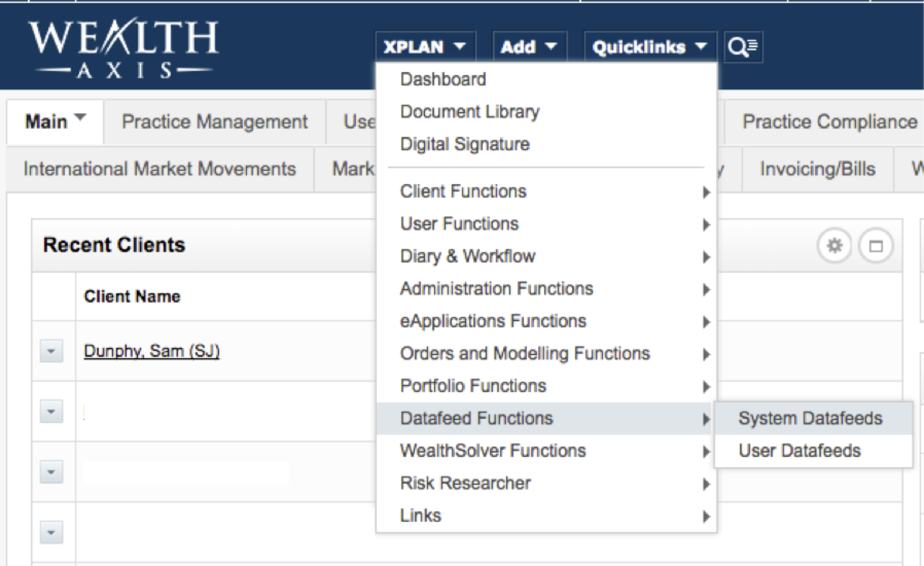Expand eApplications Functions submenu
The width and height of the screenshot is (924, 566).
click(546, 321)
